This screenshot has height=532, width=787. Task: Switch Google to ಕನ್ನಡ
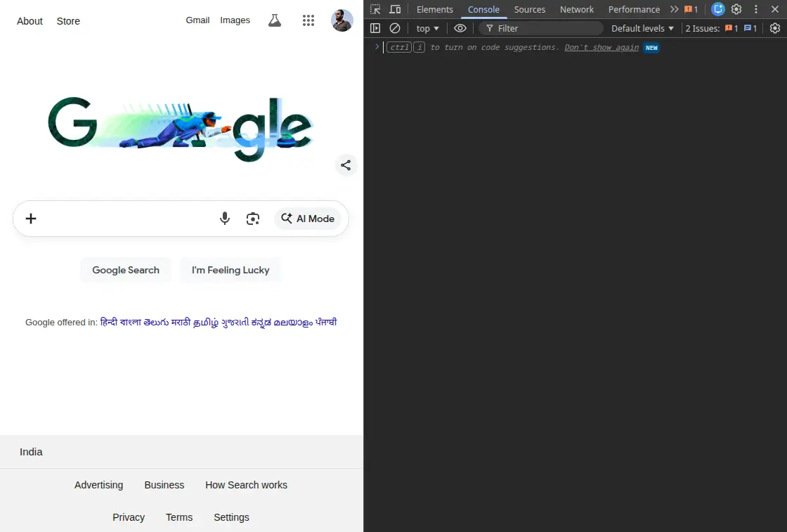261,322
